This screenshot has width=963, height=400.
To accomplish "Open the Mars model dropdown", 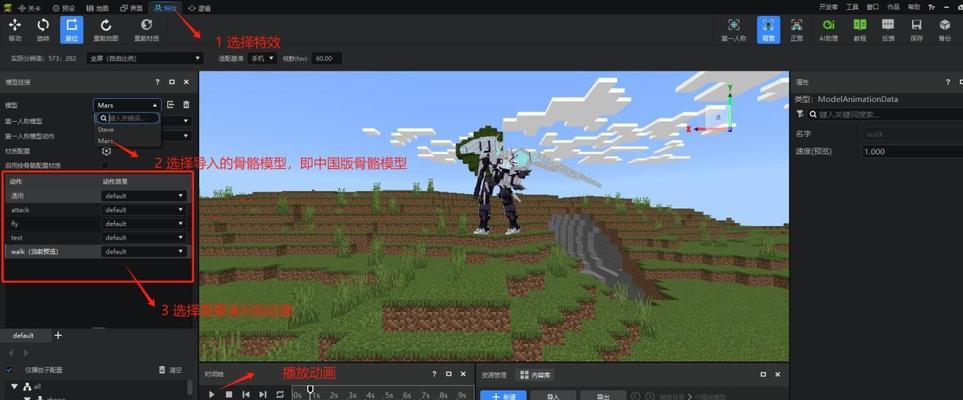I will (x=127, y=105).
